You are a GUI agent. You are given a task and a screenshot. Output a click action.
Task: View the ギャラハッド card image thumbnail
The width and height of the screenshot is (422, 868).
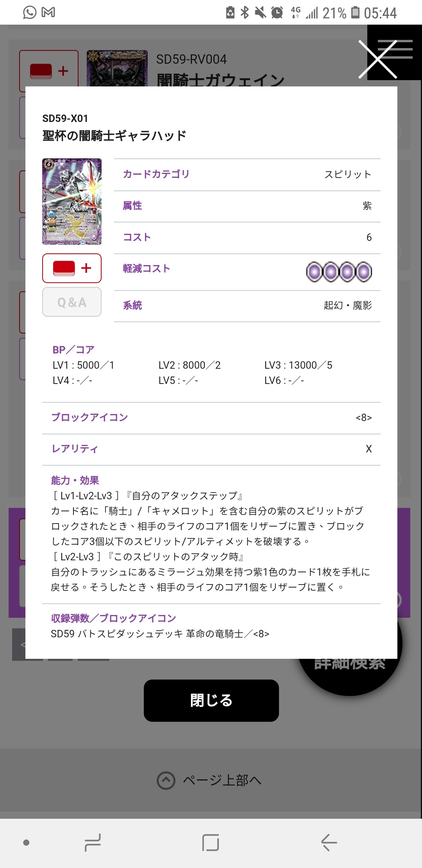[72, 201]
